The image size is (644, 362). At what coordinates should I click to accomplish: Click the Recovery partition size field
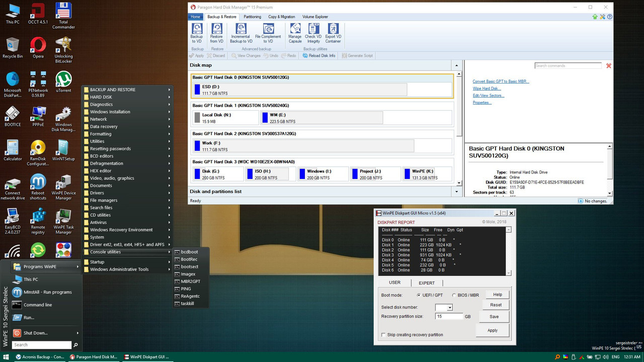pos(448,316)
